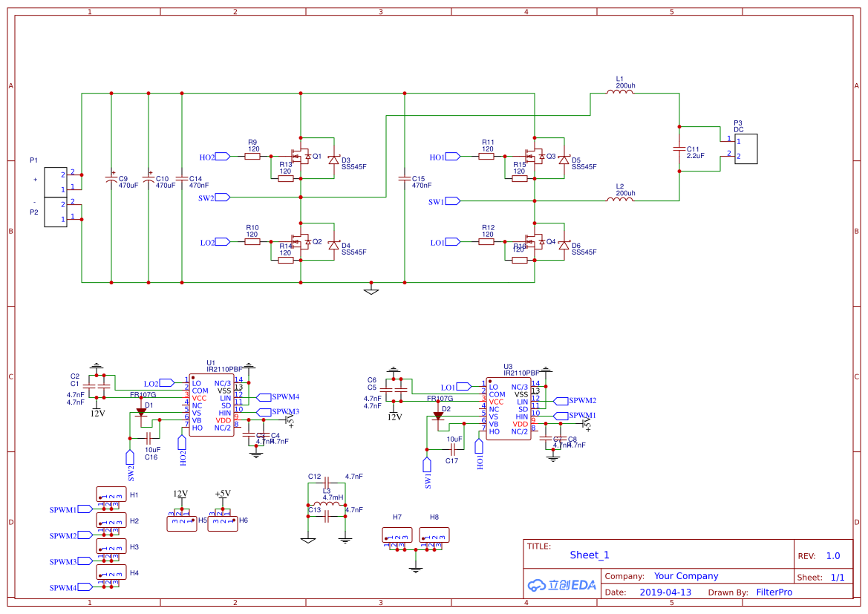The image size is (868, 614).
Task: Select the C15 470nF capacitor
Action: pyautogui.click(x=405, y=179)
